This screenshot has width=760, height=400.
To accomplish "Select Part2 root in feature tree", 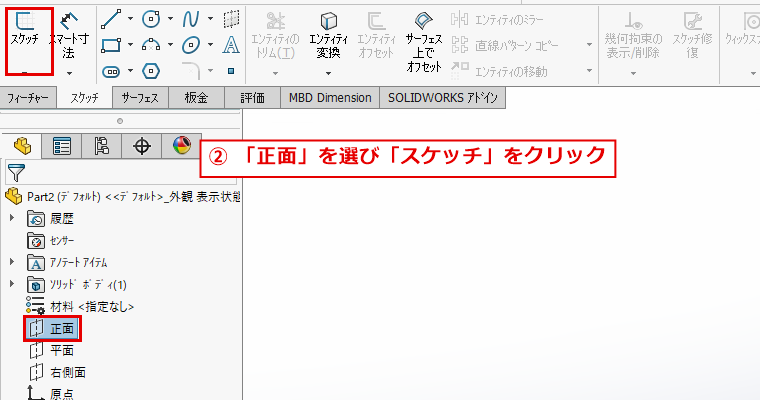I will coord(122,196).
